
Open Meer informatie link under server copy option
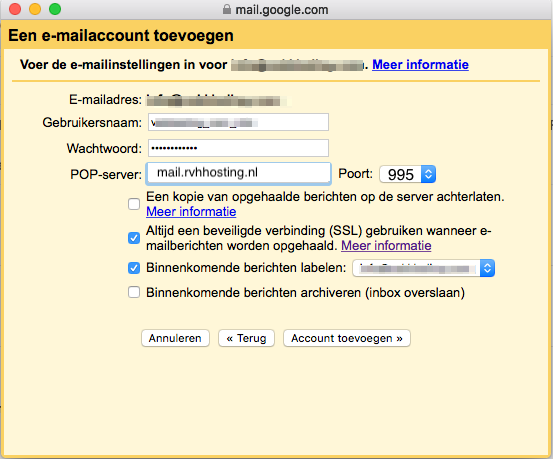coord(191,212)
